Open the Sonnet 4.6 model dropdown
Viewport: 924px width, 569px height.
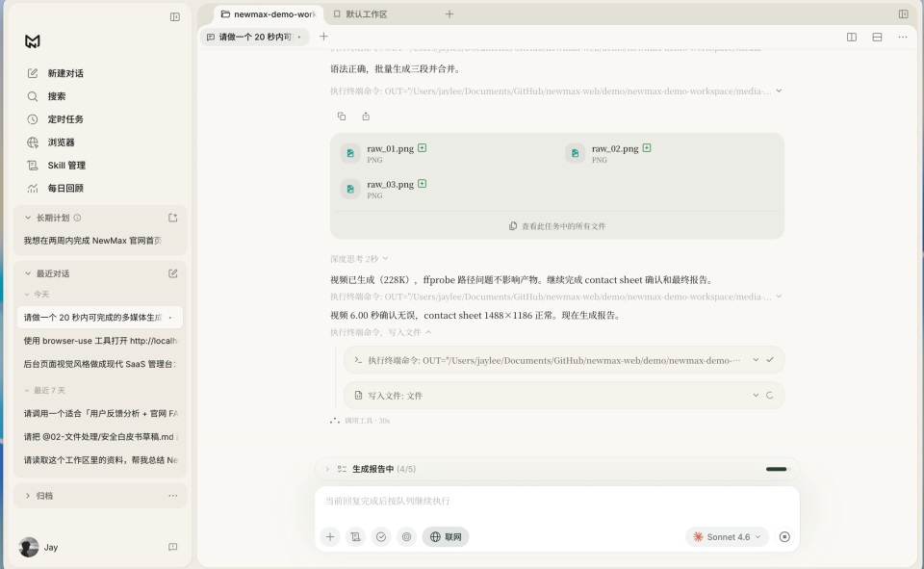click(x=728, y=536)
